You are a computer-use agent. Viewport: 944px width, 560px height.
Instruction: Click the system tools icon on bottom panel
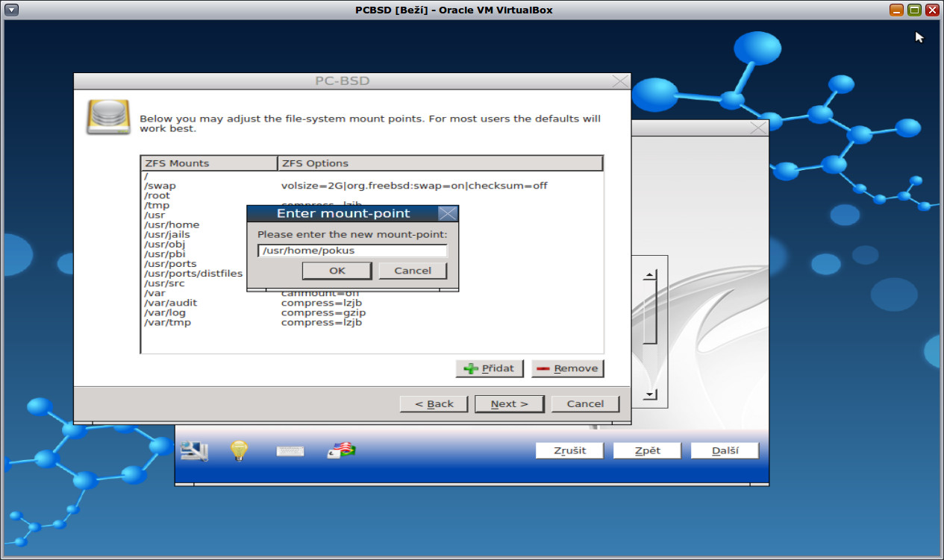[193, 450]
